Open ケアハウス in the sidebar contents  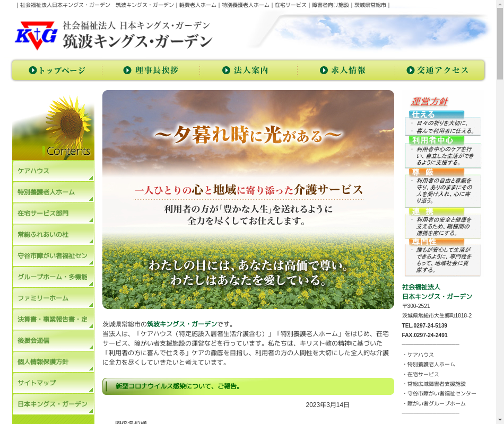click(x=53, y=171)
